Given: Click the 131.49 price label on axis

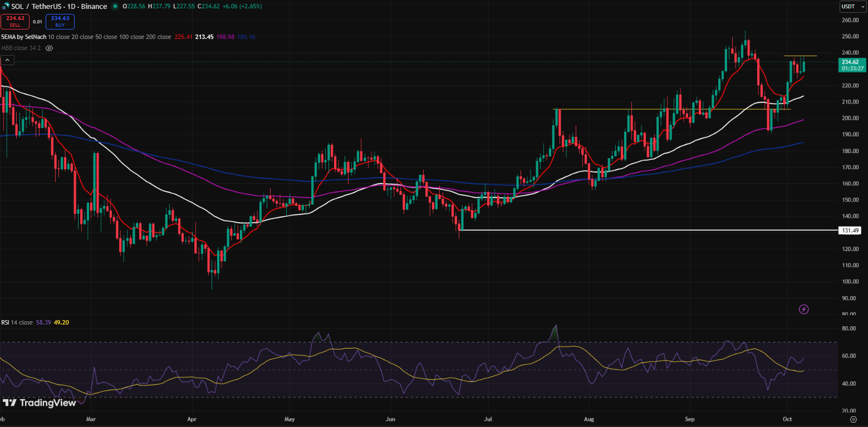Looking at the screenshot, I should click(849, 230).
